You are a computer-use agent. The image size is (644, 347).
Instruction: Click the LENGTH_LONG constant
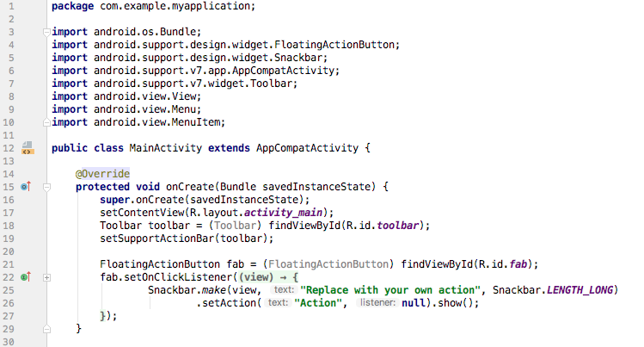(580, 290)
